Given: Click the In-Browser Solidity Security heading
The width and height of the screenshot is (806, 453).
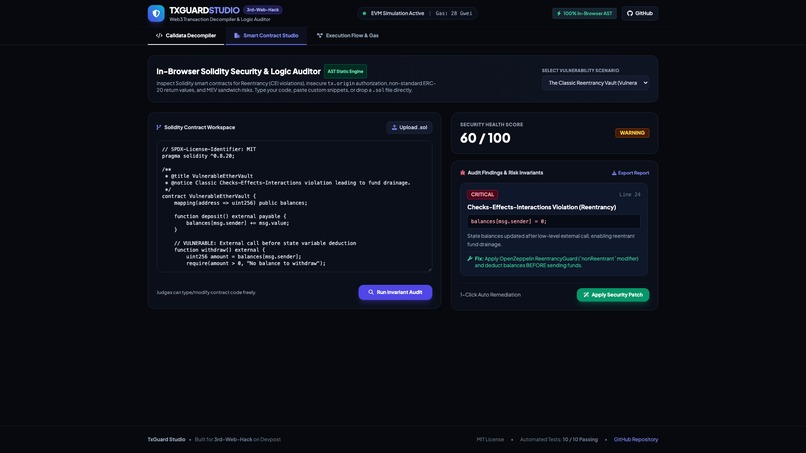Looking at the screenshot, I should pos(239,71).
